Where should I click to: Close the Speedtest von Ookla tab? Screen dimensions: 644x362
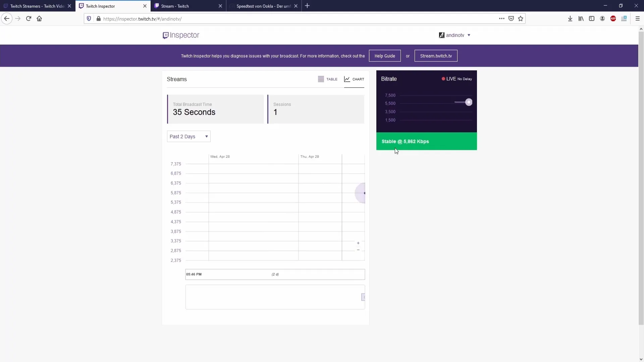[x=296, y=6]
